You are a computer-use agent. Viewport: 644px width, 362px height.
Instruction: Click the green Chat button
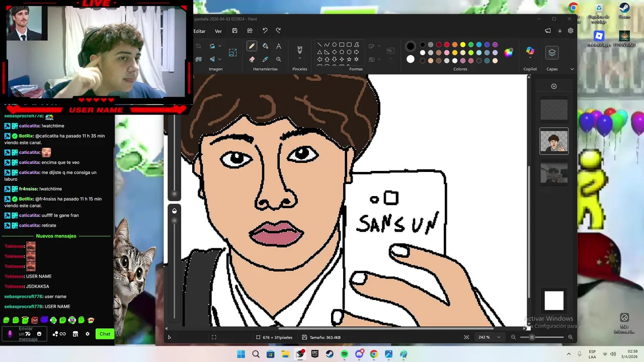click(105, 334)
